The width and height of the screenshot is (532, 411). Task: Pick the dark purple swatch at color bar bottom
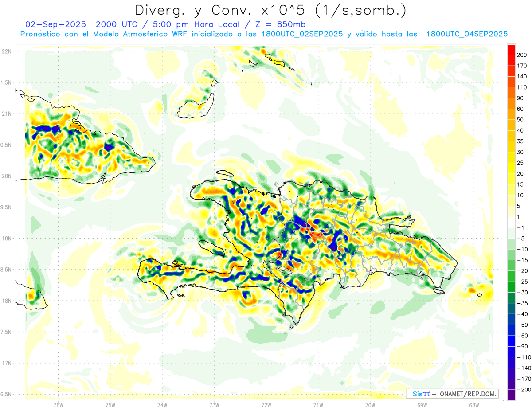pos(511,395)
